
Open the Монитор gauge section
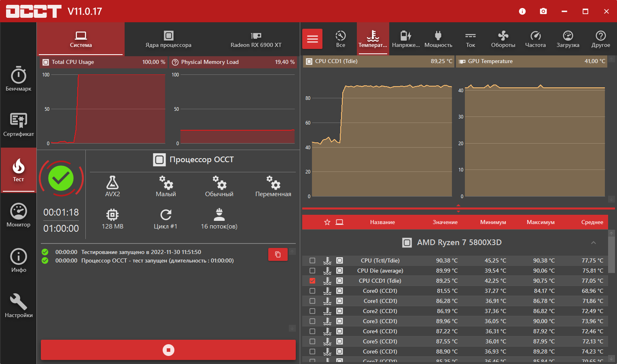tap(18, 215)
